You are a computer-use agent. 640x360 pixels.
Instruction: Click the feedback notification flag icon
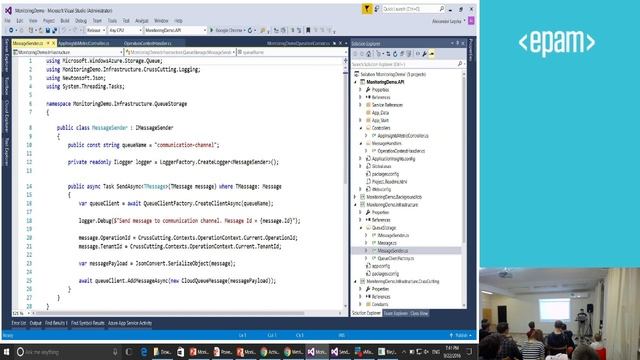[367, 9]
